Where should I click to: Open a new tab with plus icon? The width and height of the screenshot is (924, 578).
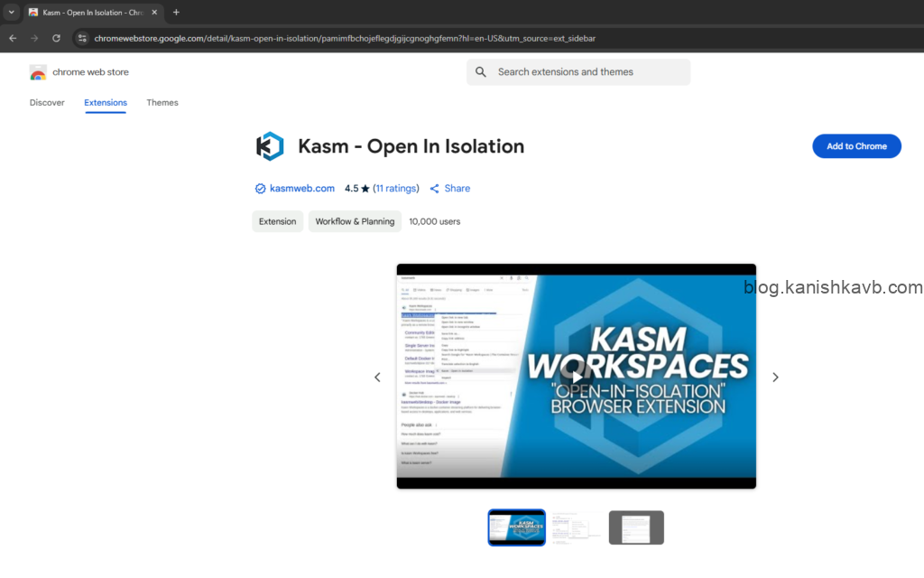[176, 13]
